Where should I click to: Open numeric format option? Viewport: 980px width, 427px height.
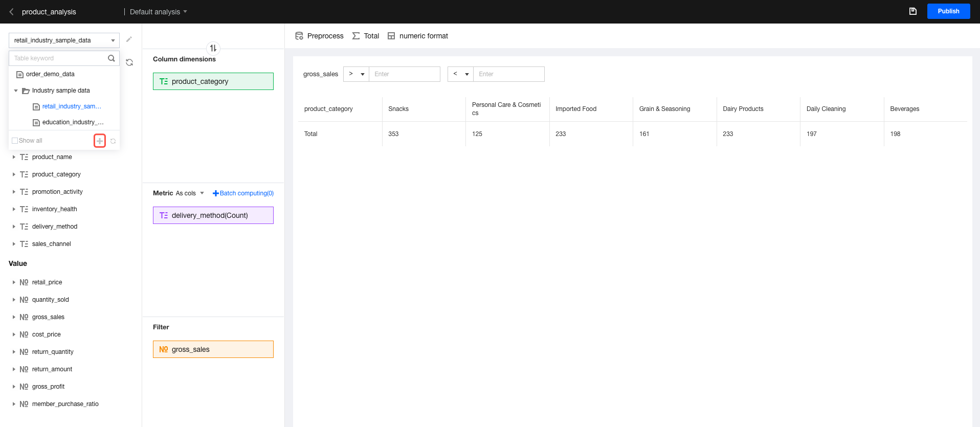[418, 36]
